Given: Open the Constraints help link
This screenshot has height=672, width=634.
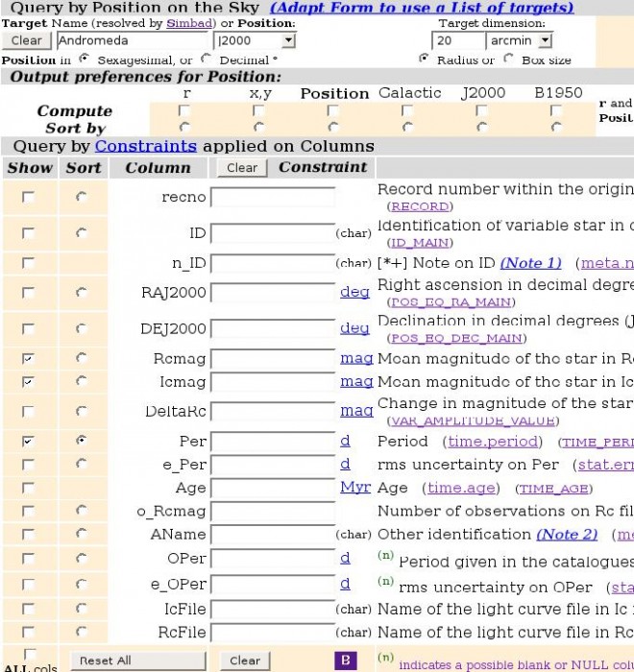Looking at the screenshot, I should point(145,147).
